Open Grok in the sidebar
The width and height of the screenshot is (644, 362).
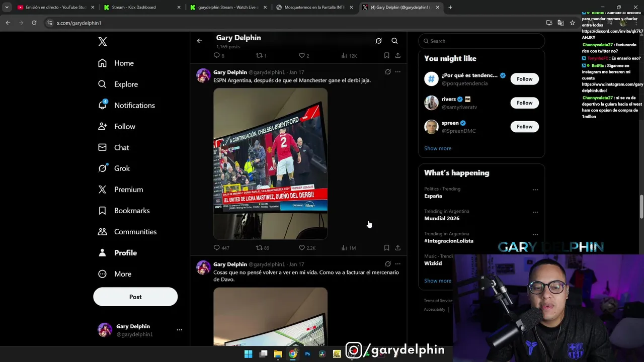114,168
